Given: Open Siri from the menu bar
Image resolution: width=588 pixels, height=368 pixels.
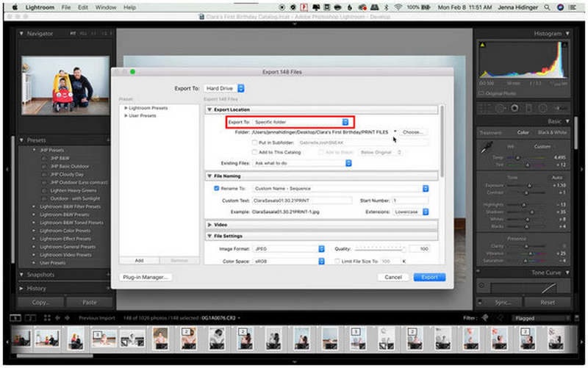Looking at the screenshot, I should point(560,7).
